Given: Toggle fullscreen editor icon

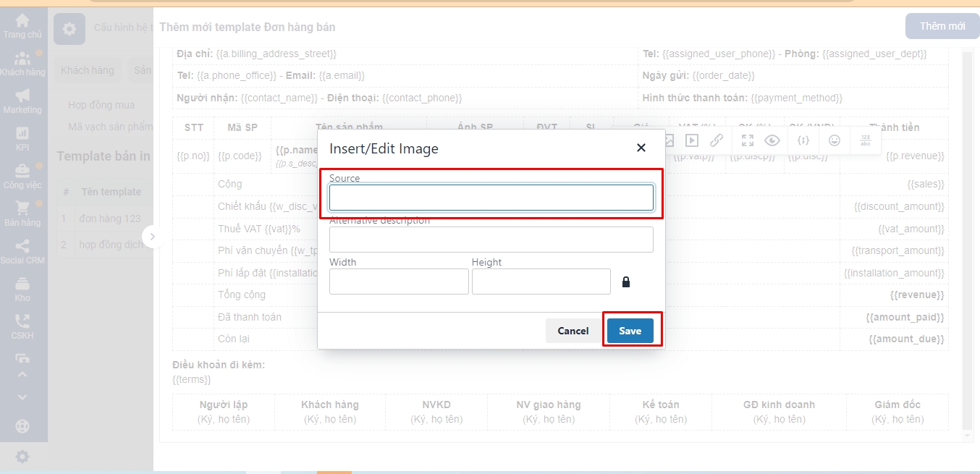Looking at the screenshot, I should (748, 140).
